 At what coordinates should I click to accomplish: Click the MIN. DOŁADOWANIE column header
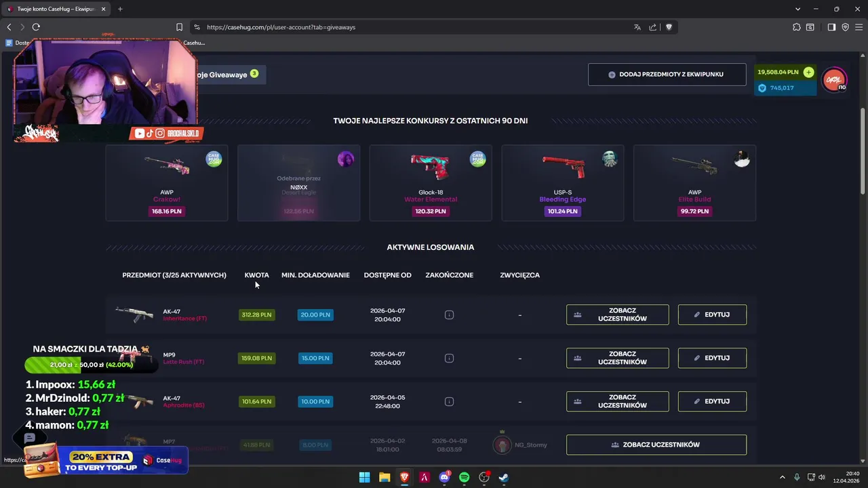coord(315,275)
